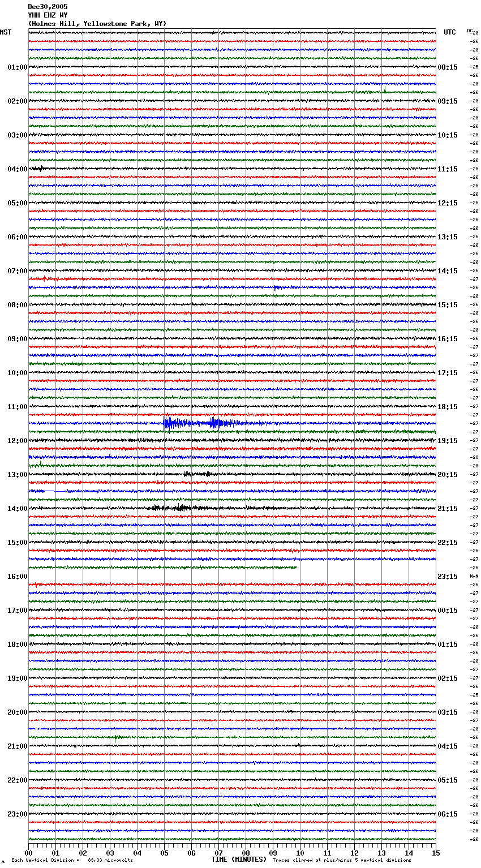Click the 03:15 UTC time label
Viewport: 481px width, 868px height.
coord(448,712)
